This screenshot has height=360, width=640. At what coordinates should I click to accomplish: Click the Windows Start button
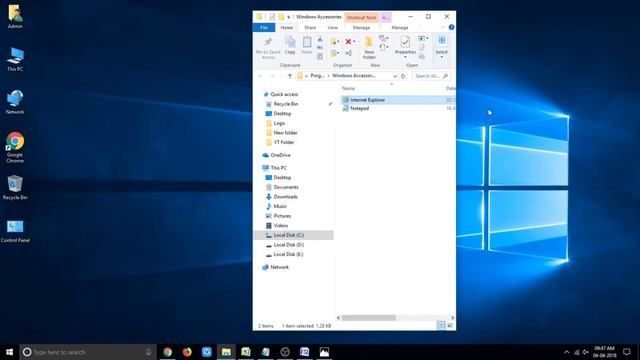click(x=9, y=352)
